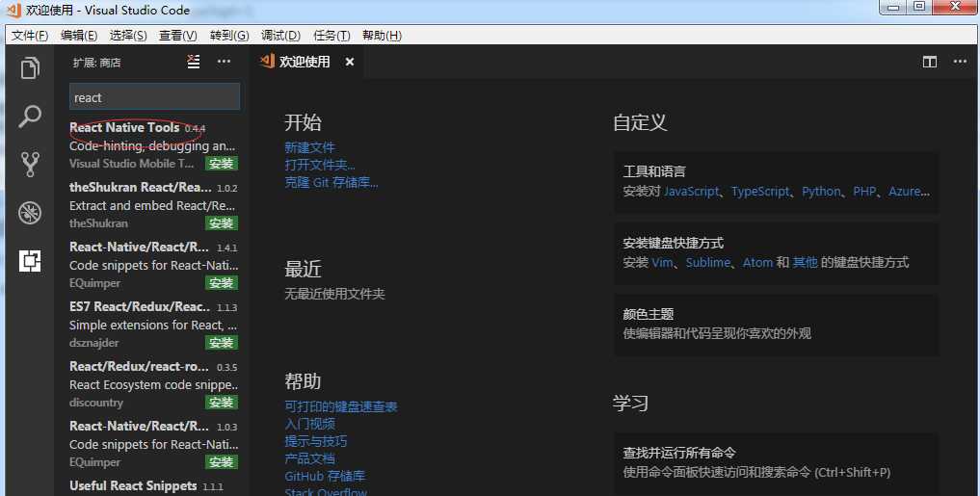Click 克隆 Git 存储库... link
980x496 pixels.
point(331,182)
